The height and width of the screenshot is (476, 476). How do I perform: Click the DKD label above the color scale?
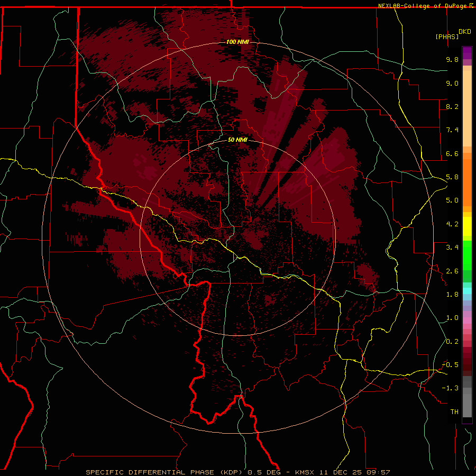(x=465, y=31)
